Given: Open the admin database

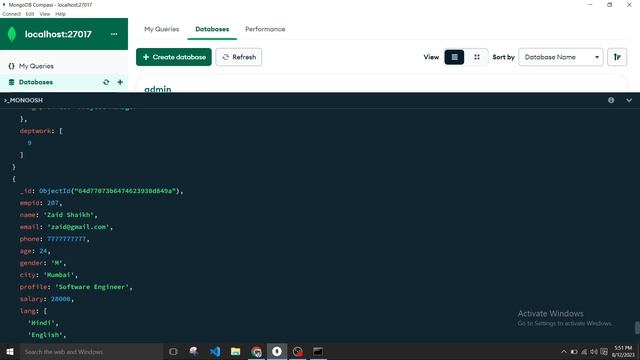Looking at the screenshot, I should tap(158, 89).
